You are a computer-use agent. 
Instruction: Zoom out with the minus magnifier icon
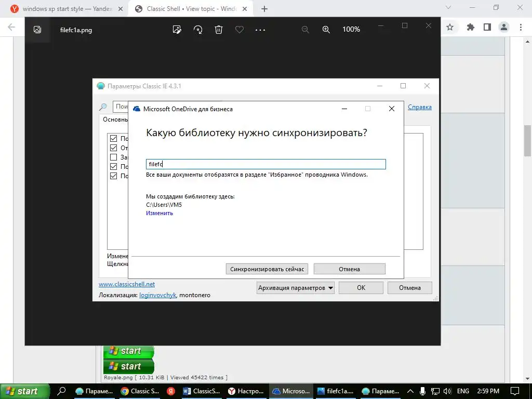(305, 30)
